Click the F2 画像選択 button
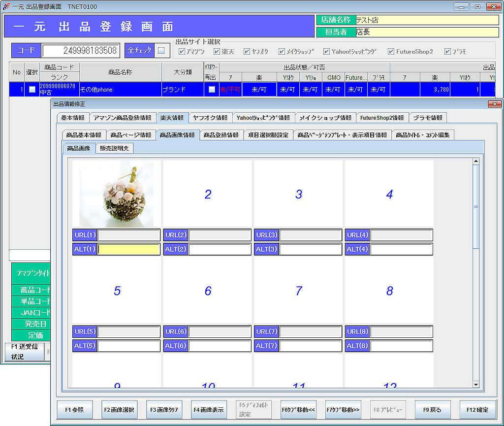 (119, 409)
